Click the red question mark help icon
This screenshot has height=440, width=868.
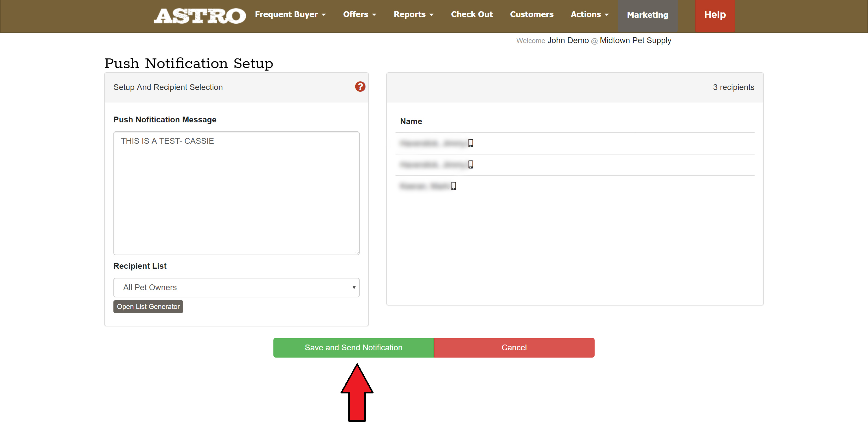click(360, 87)
